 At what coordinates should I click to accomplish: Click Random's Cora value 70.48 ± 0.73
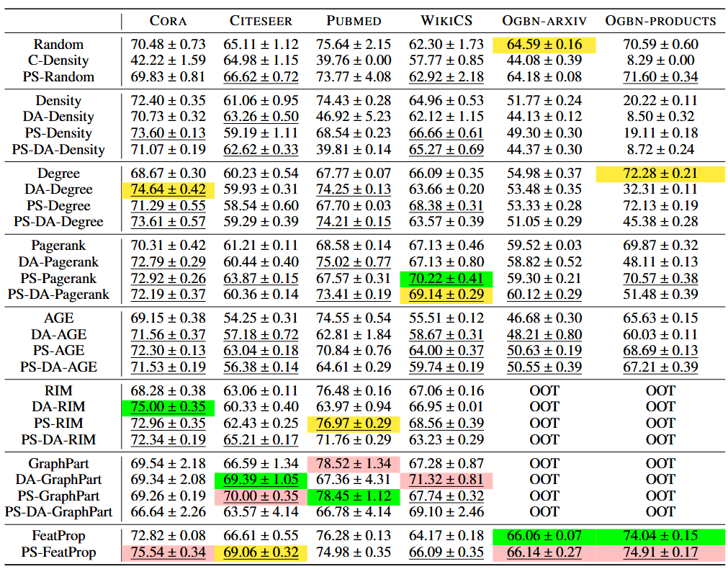pos(168,45)
